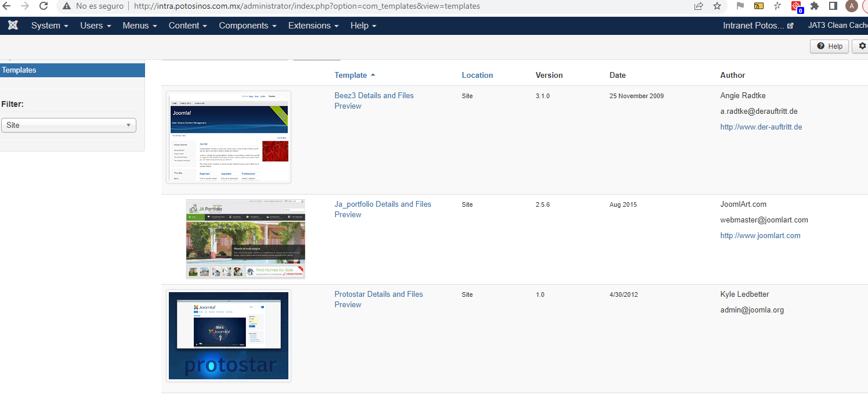The height and width of the screenshot is (406, 868).
Task: Click the 25 November 2009 date
Action: click(636, 96)
